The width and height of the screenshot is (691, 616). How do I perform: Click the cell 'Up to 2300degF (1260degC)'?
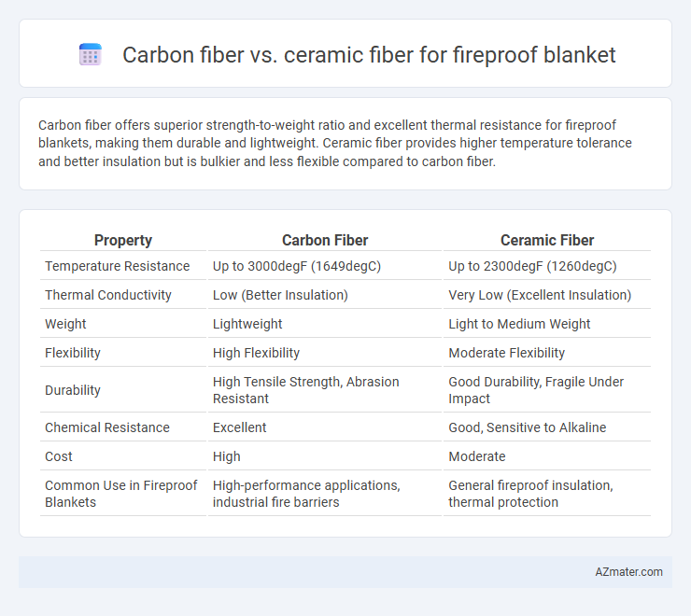click(532, 266)
